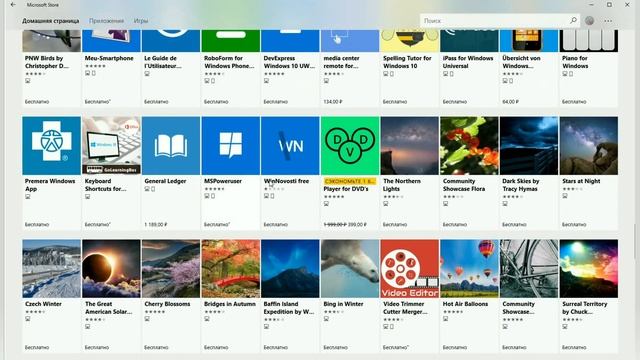Click the Stars at Night title text
Viewport: 640px width, 360px height.
point(581,181)
